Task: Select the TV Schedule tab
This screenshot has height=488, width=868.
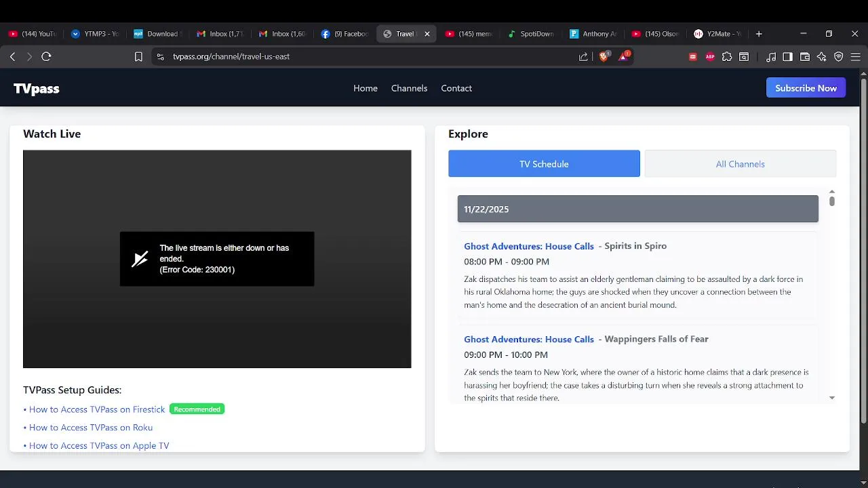Action: click(544, 164)
